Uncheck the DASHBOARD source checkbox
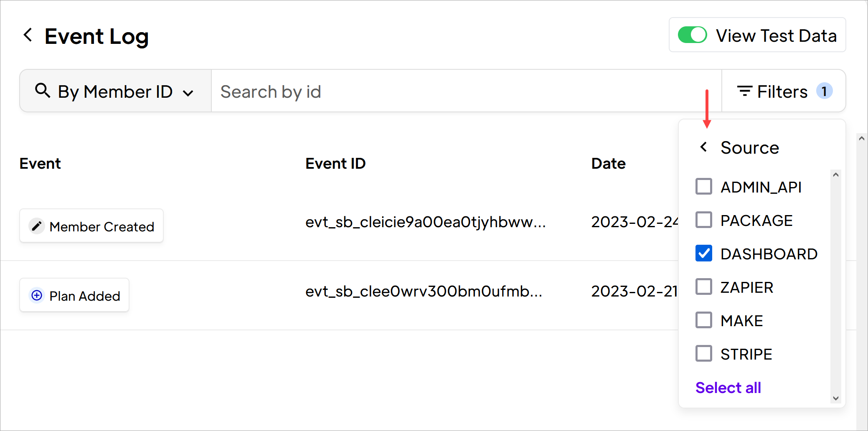Viewport: 868px width, 431px height. pos(704,254)
